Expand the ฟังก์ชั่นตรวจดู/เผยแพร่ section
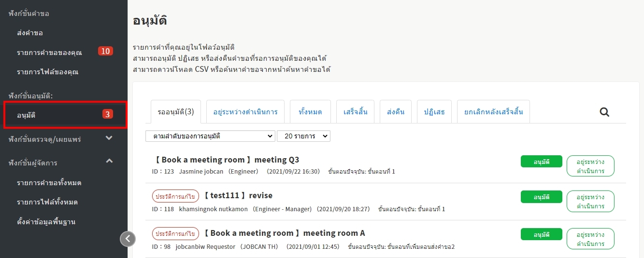Image resolution: width=644 pixels, height=258 pixels. pyautogui.click(x=109, y=138)
